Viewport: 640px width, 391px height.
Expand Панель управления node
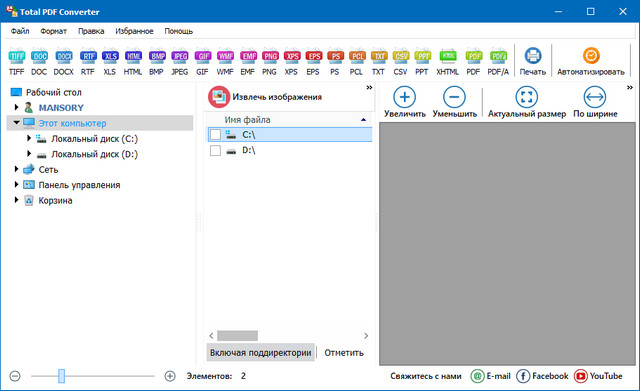click(x=16, y=184)
